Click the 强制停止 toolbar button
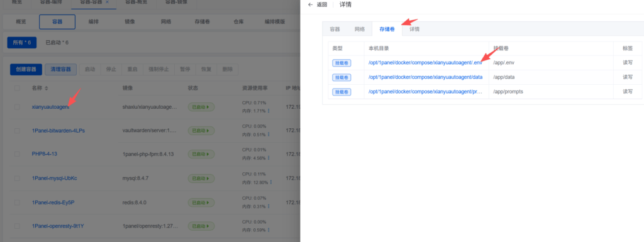The image size is (644, 242). (158, 69)
